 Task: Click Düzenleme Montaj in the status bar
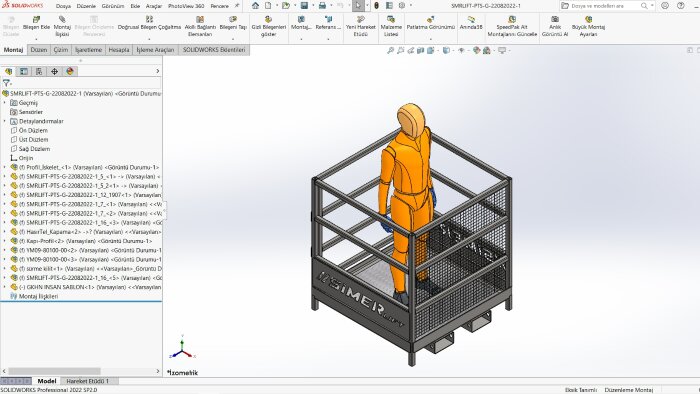pos(629,390)
